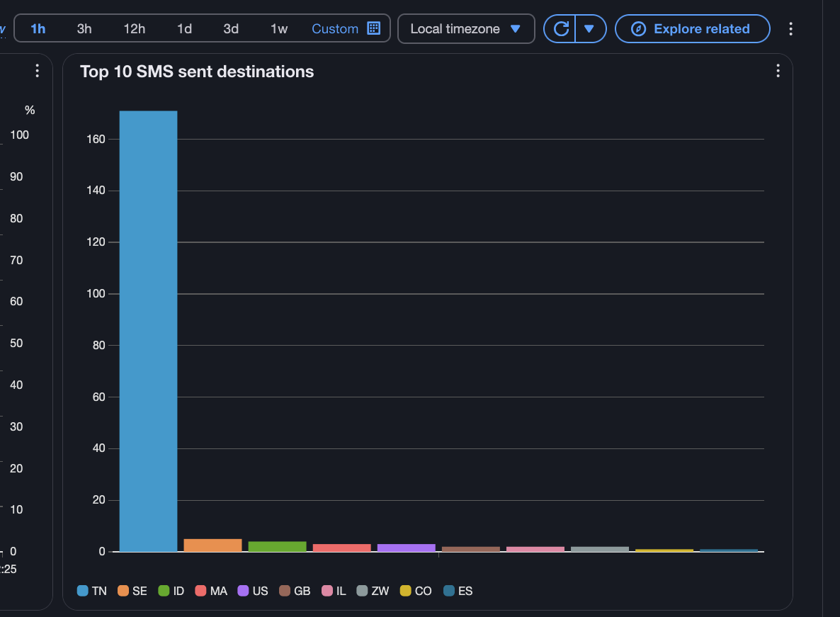Select the 1w time range
The width and height of the screenshot is (840, 617).
(x=279, y=29)
